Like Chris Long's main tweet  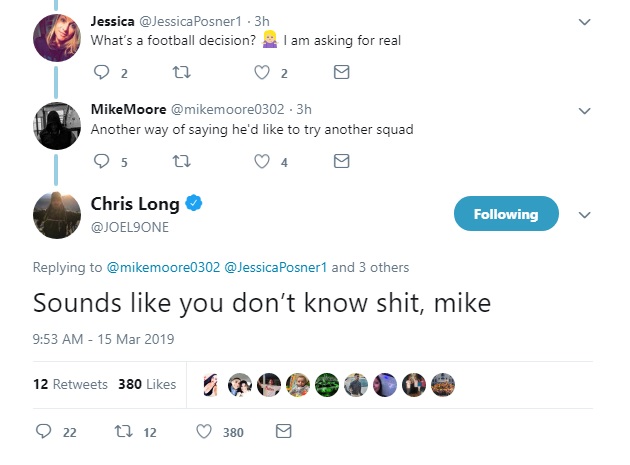[204, 432]
